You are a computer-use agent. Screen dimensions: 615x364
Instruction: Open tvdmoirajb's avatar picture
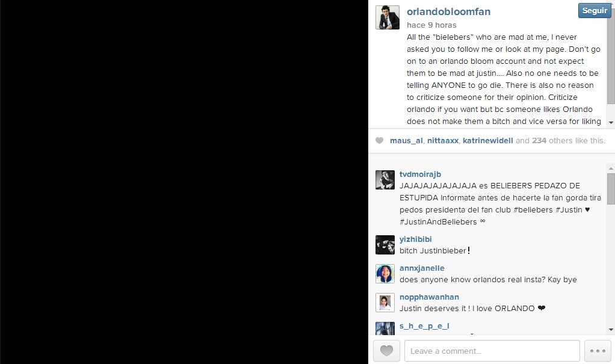385,180
